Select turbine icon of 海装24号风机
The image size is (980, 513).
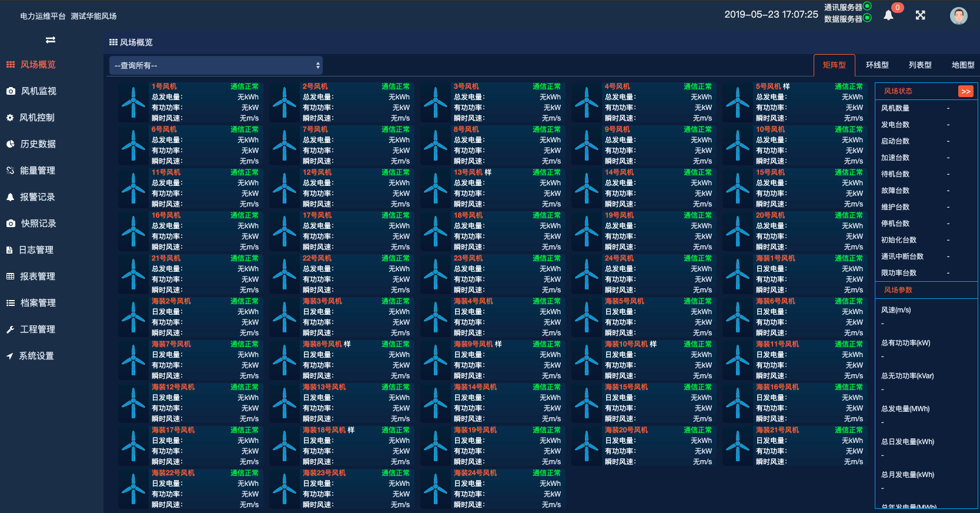tap(436, 489)
